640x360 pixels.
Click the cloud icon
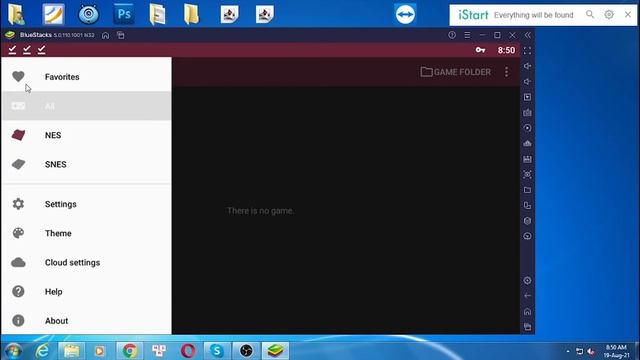[x=18, y=262]
